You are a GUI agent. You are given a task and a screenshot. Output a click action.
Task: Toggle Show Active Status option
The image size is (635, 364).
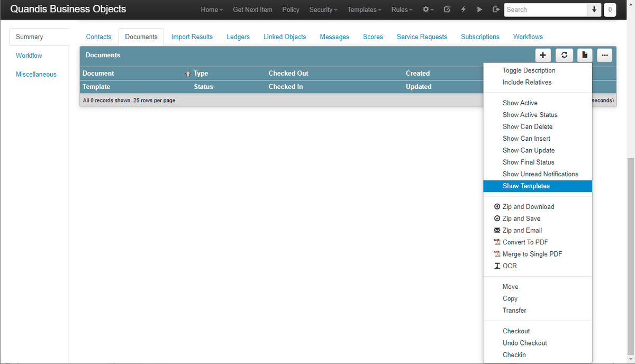538,115
